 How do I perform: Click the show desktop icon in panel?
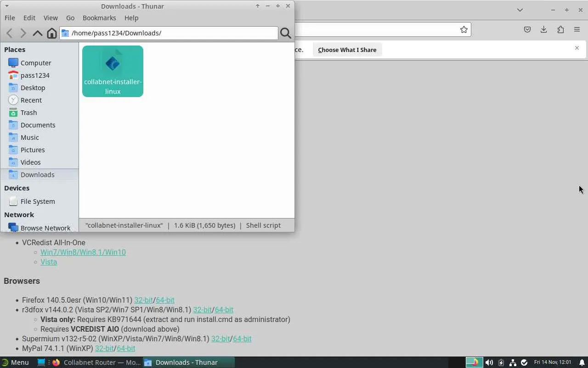41,362
